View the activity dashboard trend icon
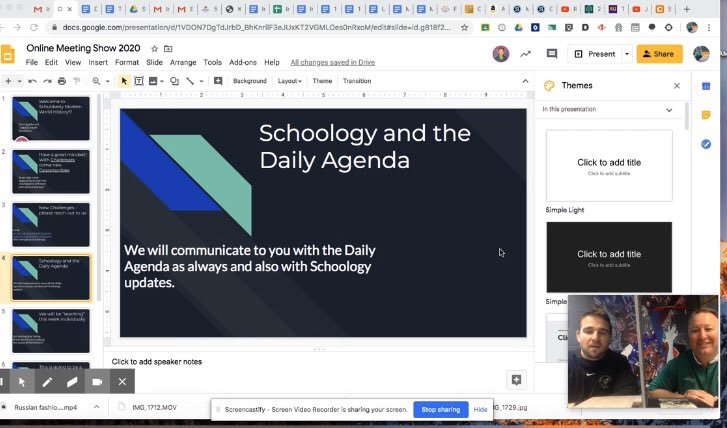The width and height of the screenshot is (727, 428). click(x=525, y=54)
